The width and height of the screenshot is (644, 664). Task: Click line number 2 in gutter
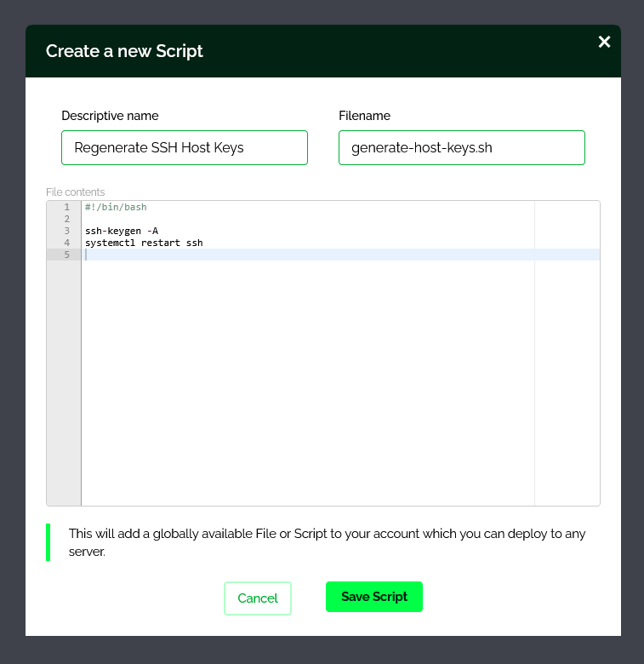pyautogui.click(x=67, y=219)
